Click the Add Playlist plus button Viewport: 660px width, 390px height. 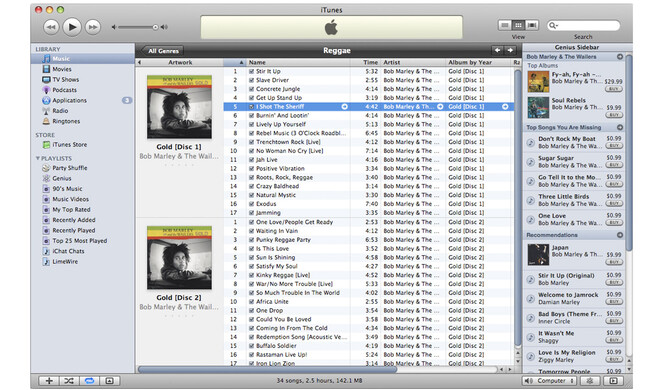pyautogui.click(x=49, y=381)
